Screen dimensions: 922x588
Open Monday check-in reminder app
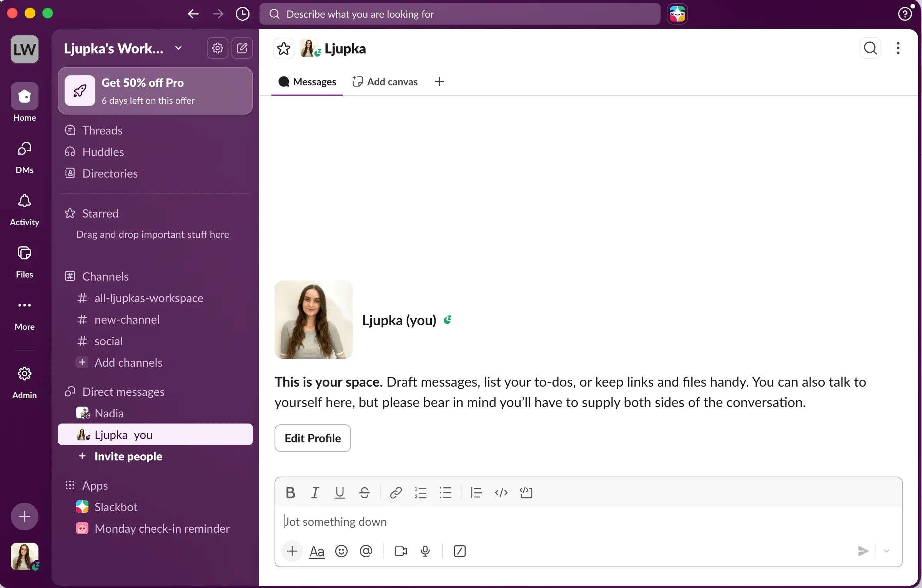click(x=155, y=528)
